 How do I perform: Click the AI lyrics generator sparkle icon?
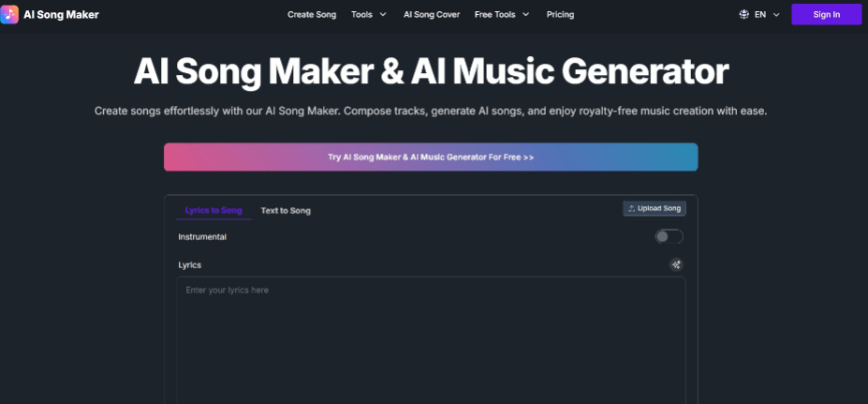coord(676,265)
